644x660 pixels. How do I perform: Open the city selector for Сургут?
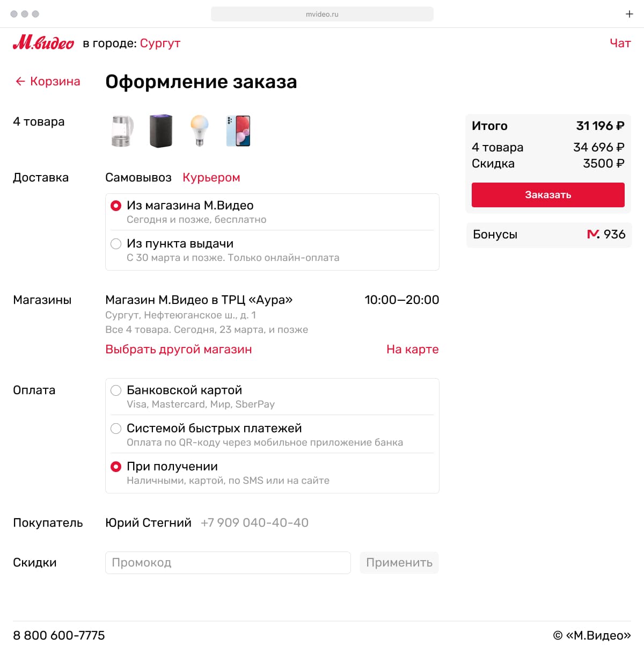tap(159, 43)
